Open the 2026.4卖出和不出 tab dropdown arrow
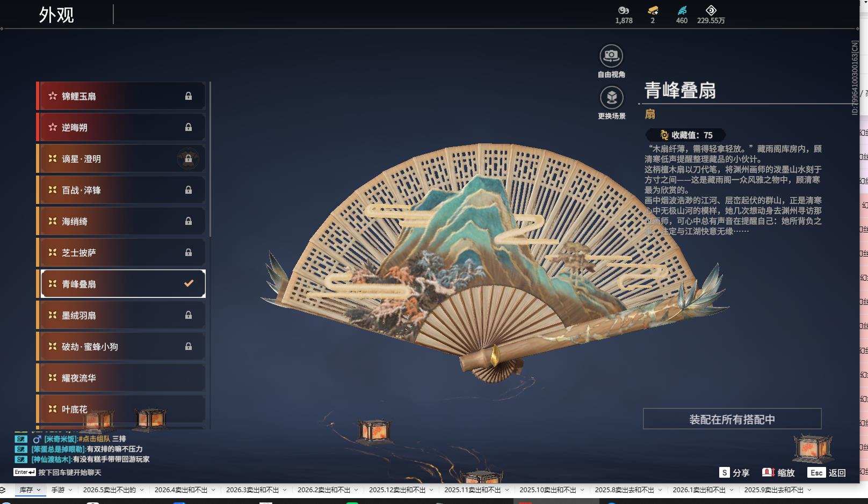 pyautogui.click(x=213, y=490)
